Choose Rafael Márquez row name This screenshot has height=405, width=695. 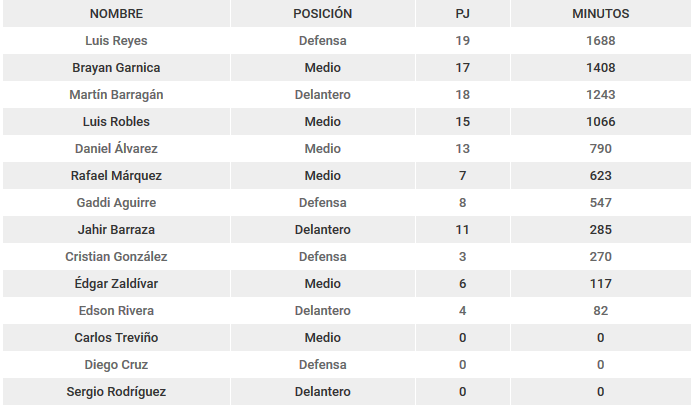tap(116, 175)
